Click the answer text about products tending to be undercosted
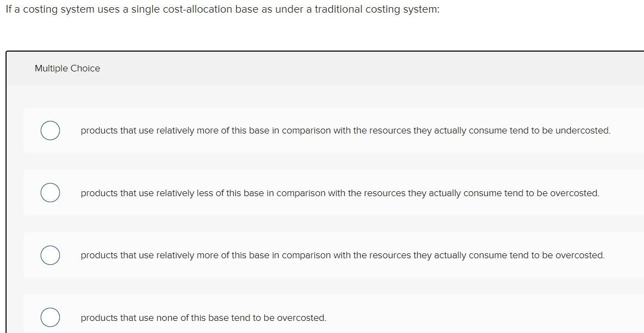Image resolution: width=644 pixels, height=333 pixels. (x=346, y=131)
